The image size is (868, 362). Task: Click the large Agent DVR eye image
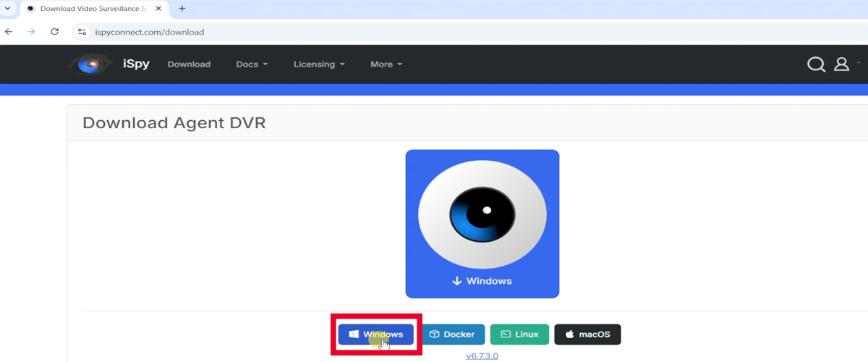point(482,224)
